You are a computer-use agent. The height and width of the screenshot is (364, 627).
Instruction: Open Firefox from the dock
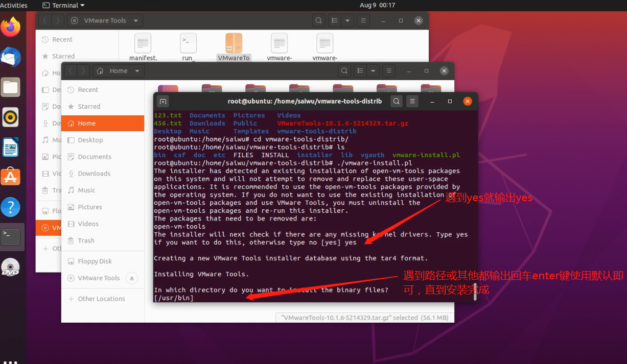click(11, 27)
